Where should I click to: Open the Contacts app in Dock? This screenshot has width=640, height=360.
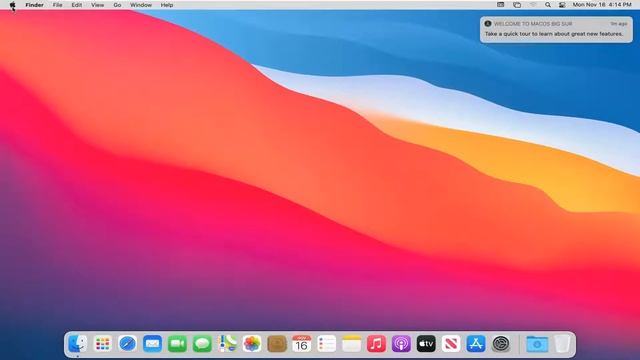[x=277, y=344]
